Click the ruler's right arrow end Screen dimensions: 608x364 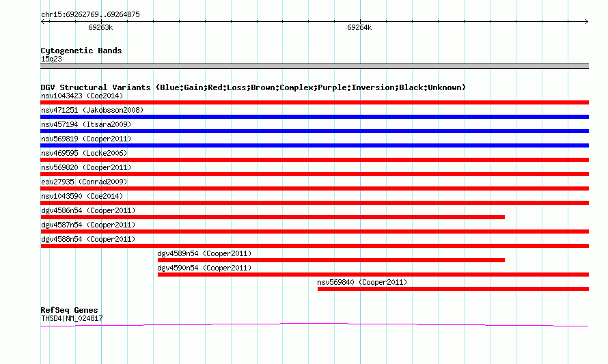click(586, 22)
